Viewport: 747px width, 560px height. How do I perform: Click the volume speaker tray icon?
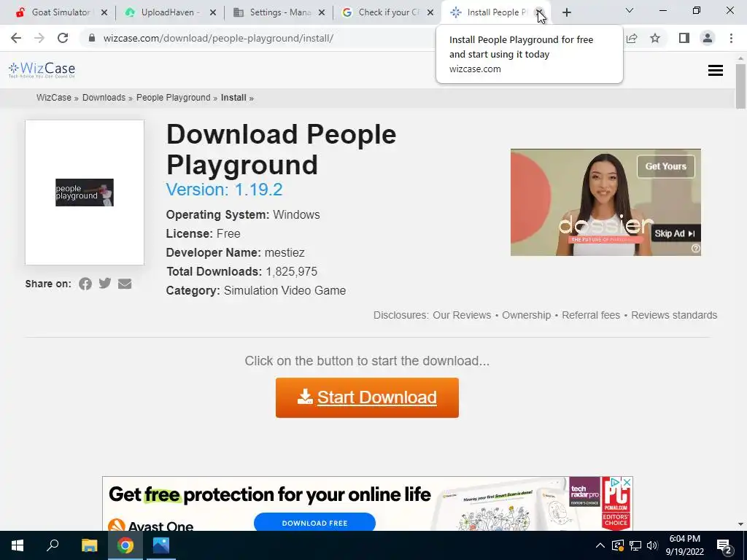click(x=653, y=545)
